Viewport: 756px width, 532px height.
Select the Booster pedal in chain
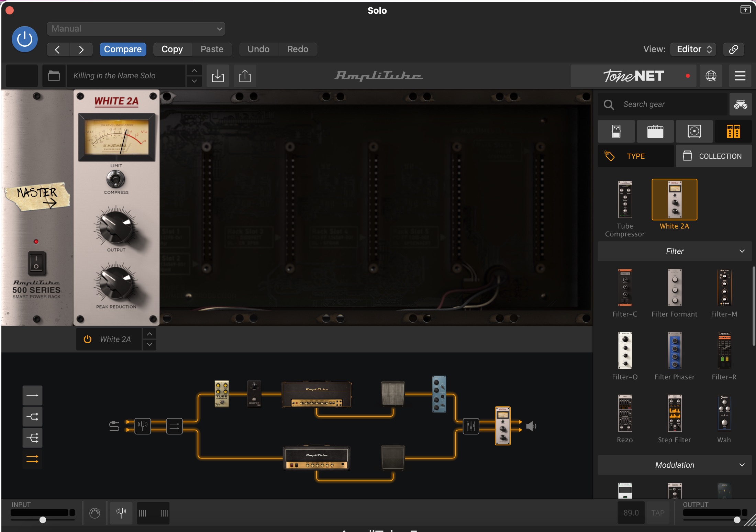pos(254,394)
